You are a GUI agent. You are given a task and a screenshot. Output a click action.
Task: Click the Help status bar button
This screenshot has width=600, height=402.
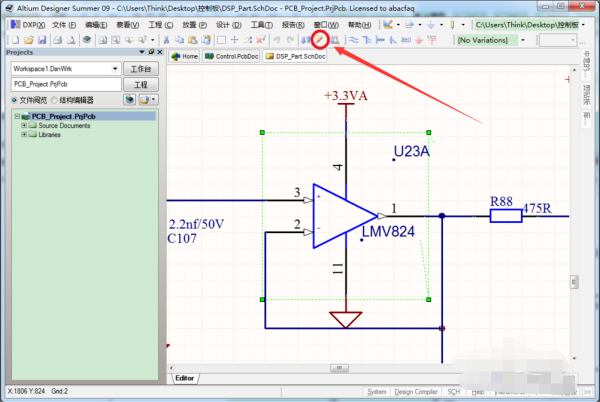point(478,392)
